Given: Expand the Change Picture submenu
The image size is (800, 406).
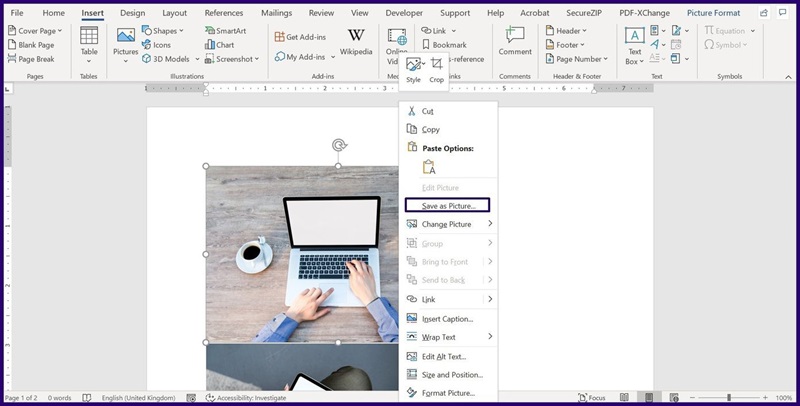Looking at the screenshot, I should (449, 224).
